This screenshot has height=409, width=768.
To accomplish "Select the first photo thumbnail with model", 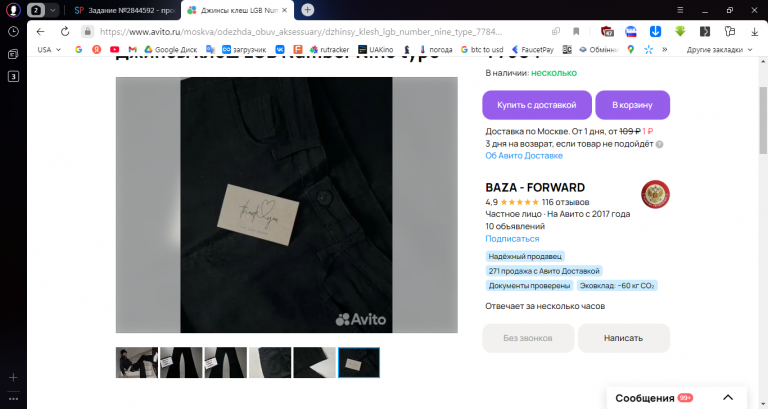I will point(137,362).
